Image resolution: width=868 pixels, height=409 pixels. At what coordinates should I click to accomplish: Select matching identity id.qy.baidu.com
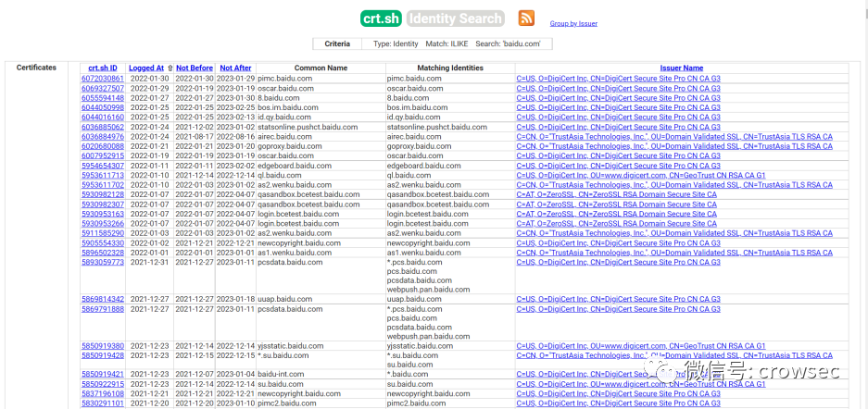point(413,118)
